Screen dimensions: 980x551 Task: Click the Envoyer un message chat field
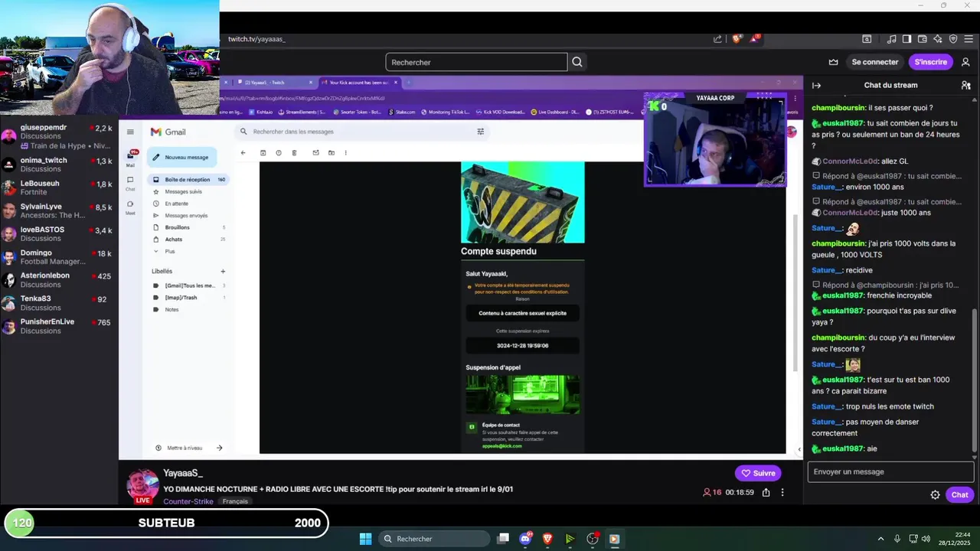click(x=890, y=471)
